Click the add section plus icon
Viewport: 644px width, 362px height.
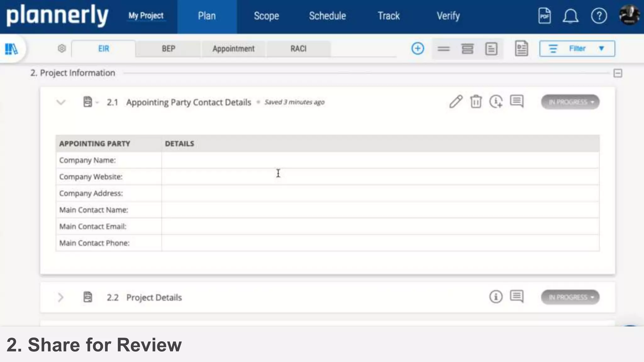coord(418,48)
